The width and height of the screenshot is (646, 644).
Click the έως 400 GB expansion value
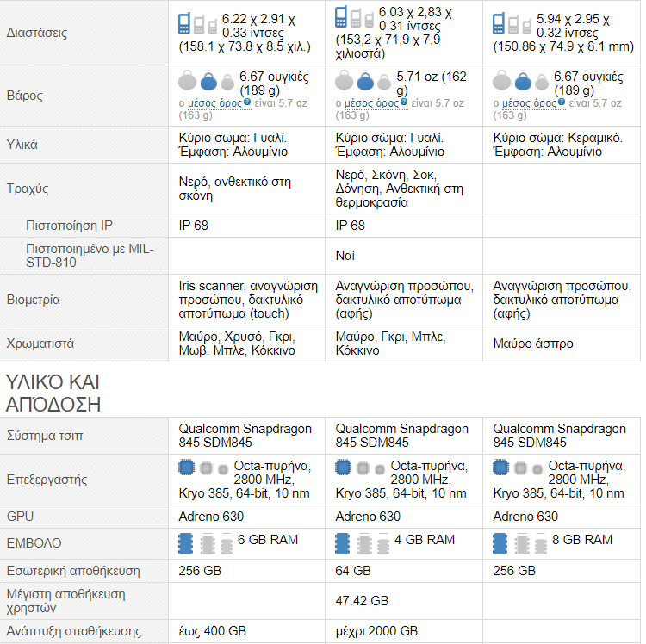pyautogui.click(x=212, y=631)
